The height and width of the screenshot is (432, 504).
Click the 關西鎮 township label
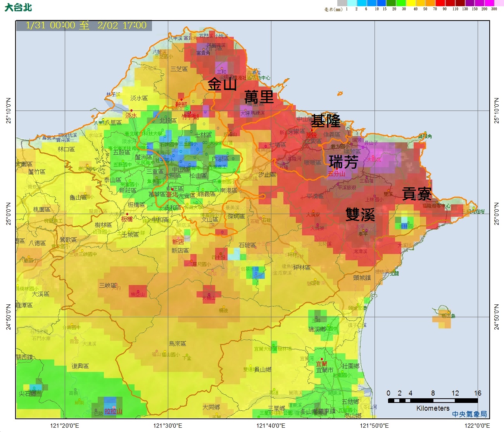pos(24,357)
